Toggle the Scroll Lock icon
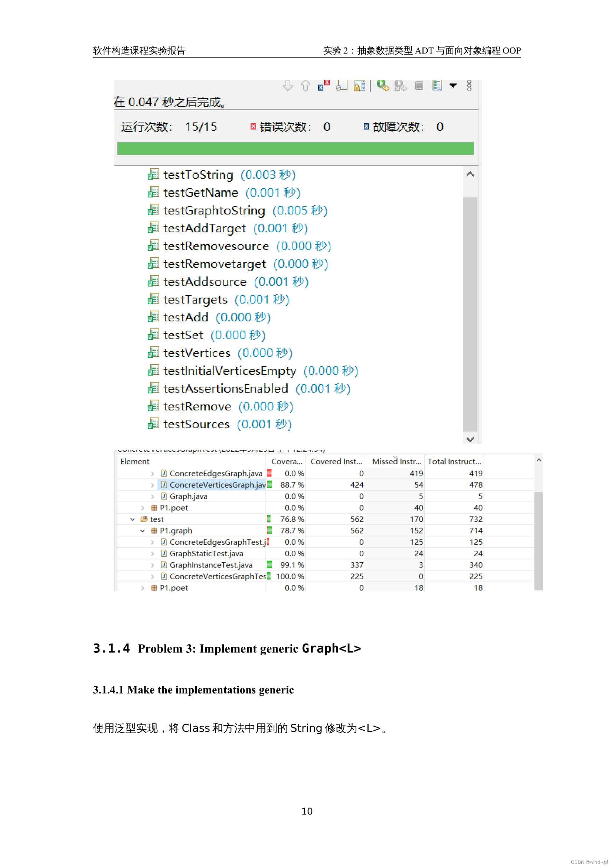The width and height of the screenshot is (614, 868). [x=360, y=85]
